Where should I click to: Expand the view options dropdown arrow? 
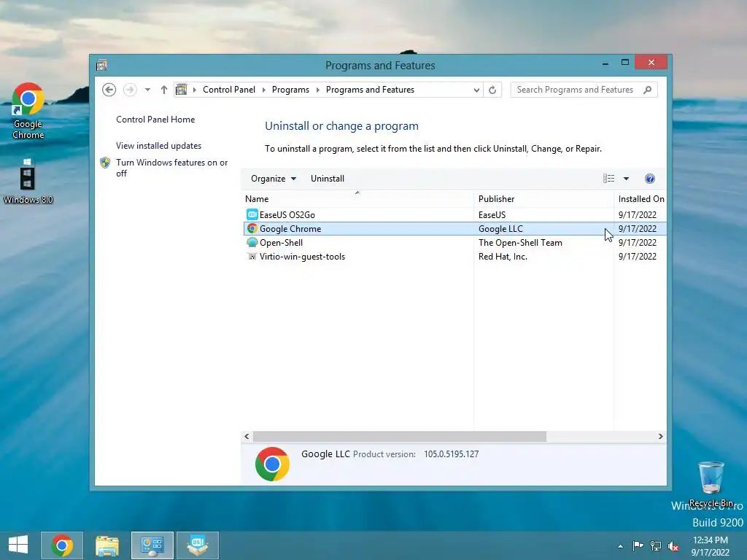tap(626, 179)
